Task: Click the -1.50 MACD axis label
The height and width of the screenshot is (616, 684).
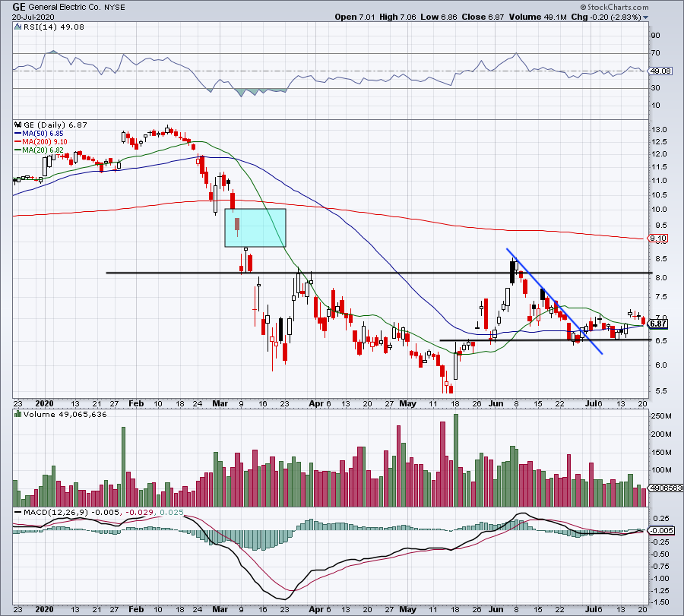Action: click(x=660, y=602)
